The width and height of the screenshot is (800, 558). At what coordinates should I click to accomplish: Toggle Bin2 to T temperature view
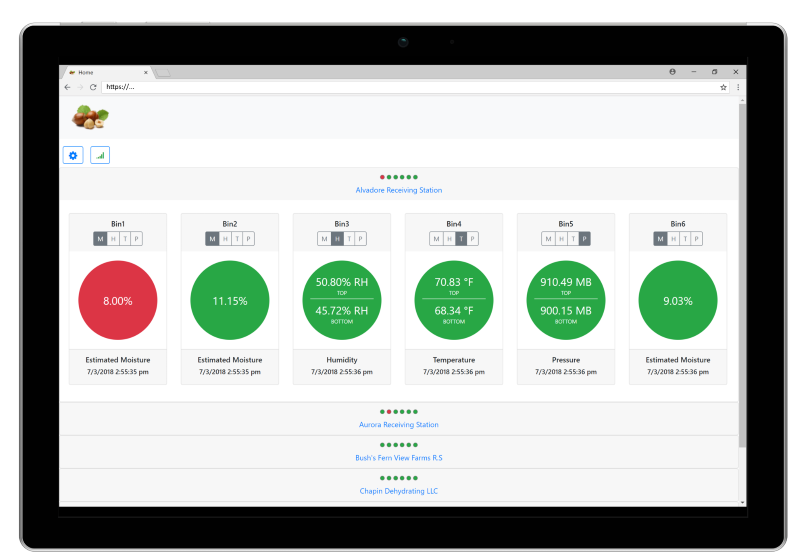point(237,238)
